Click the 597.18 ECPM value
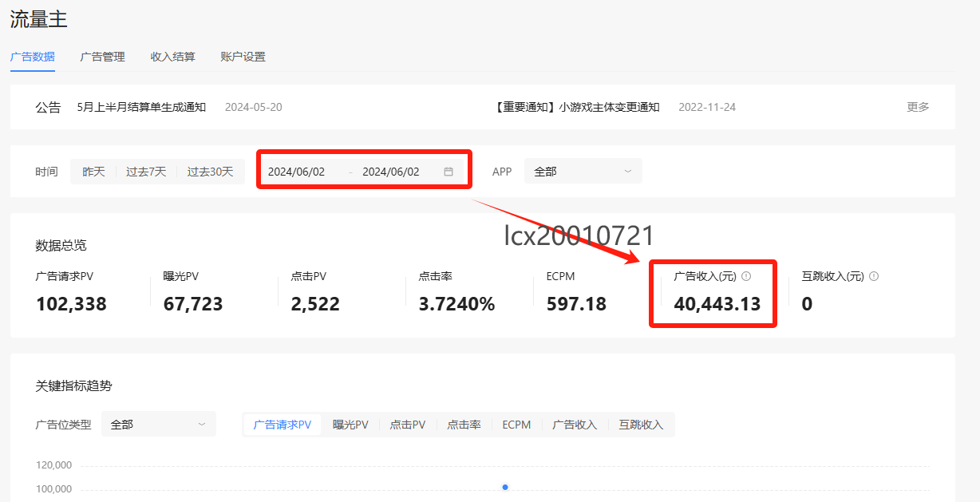980x502 pixels. [x=576, y=304]
